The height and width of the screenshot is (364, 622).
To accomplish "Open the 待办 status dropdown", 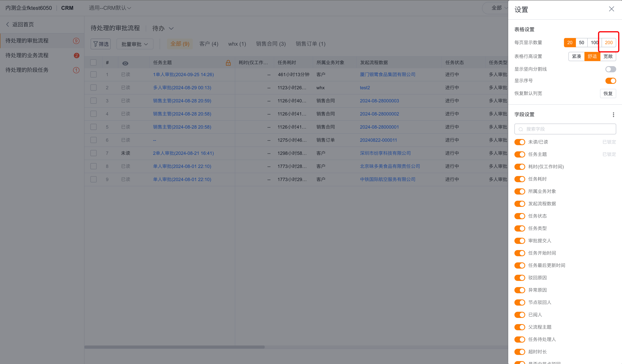I will [163, 28].
